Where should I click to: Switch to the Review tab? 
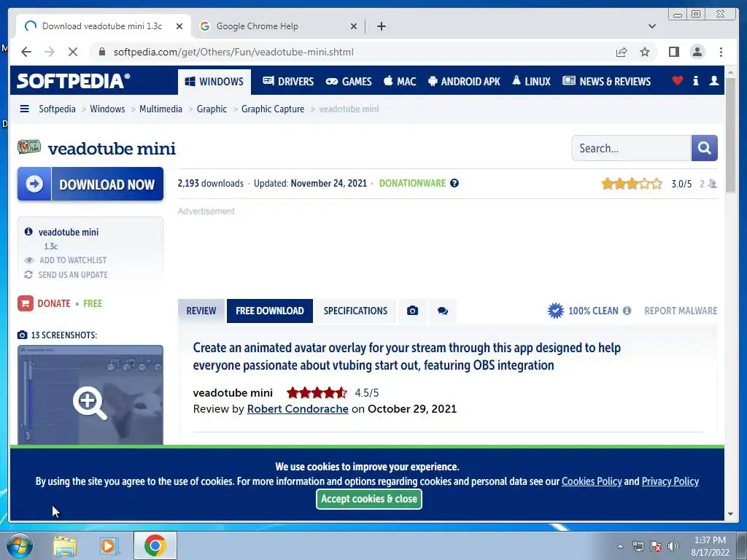tap(201, 311)
